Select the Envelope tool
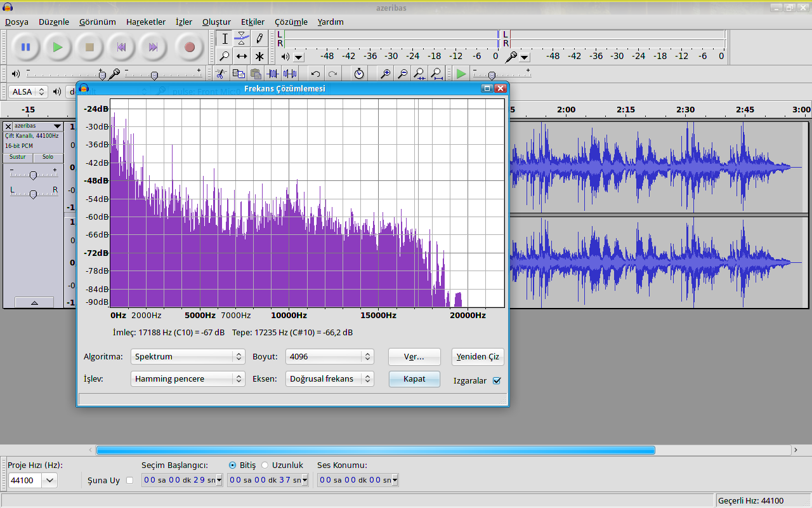This screenshot has height=508, width=812. point(242,38)
